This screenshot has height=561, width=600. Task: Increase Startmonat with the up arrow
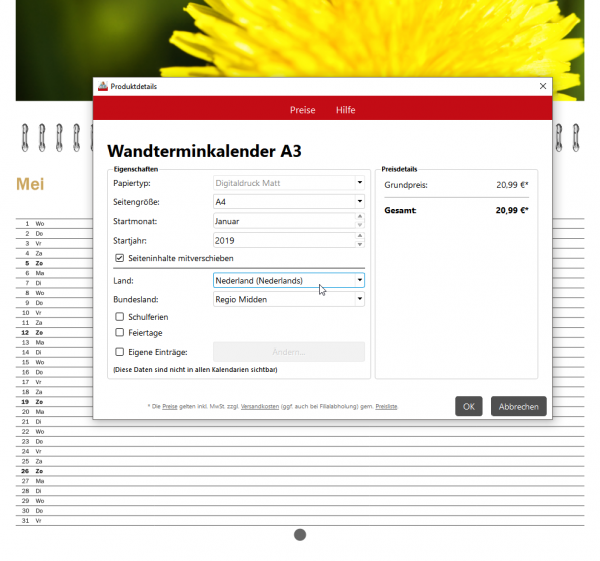pos(360,217)
